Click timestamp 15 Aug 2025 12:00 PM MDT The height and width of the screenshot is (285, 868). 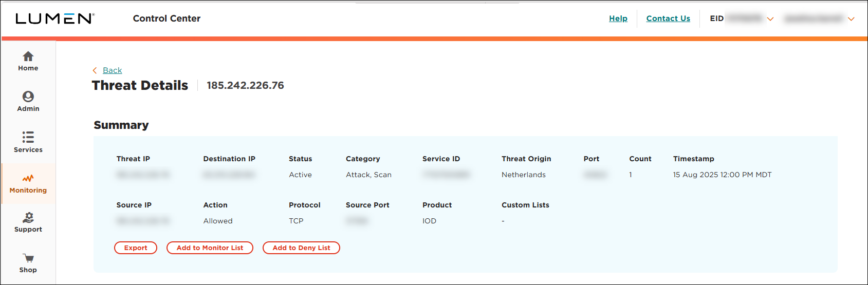[x=722, y=175]
